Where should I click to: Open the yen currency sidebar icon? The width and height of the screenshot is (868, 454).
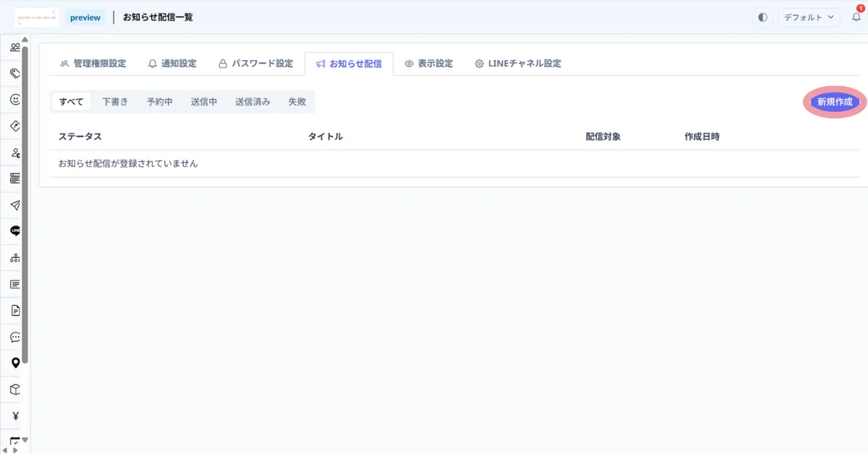15,416
